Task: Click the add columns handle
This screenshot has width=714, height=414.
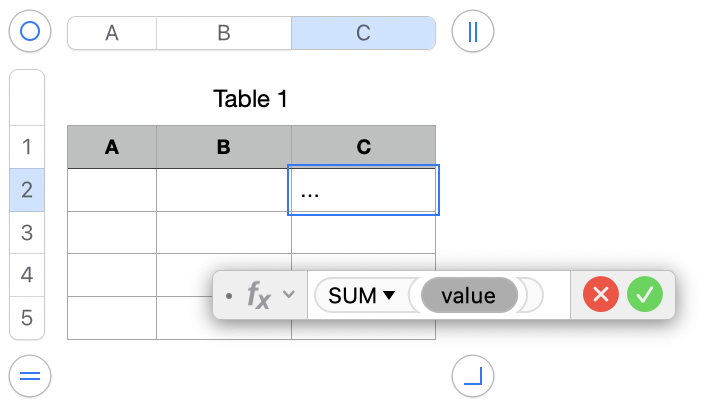Action: (x=473, y=32)
